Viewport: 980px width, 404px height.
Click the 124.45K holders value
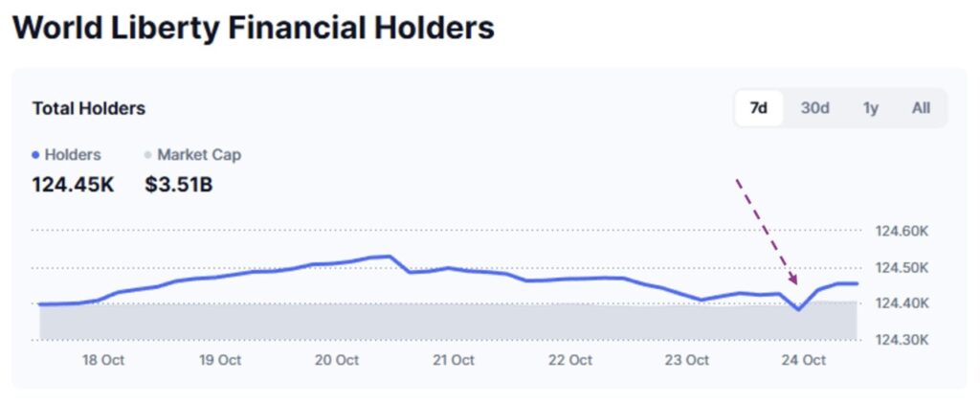(73, 184)
